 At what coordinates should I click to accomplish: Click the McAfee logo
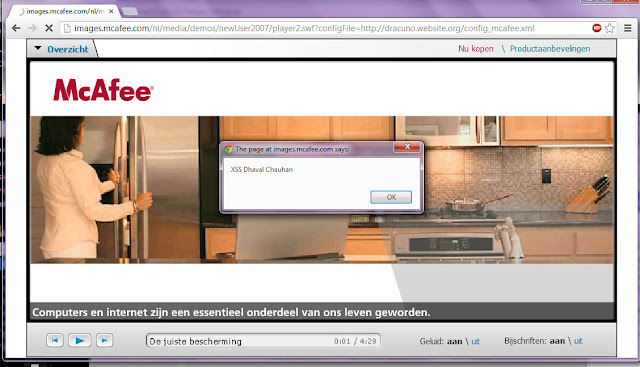point(104,90)
